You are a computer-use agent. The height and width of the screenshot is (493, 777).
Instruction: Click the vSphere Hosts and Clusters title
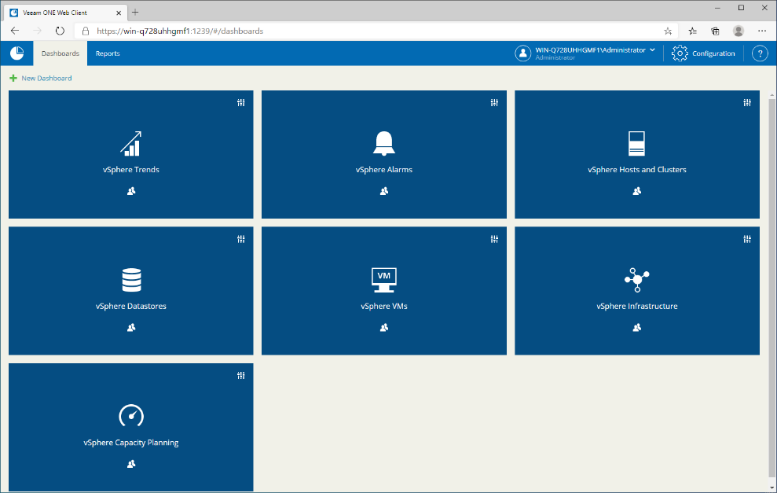(x=637, y=169)
